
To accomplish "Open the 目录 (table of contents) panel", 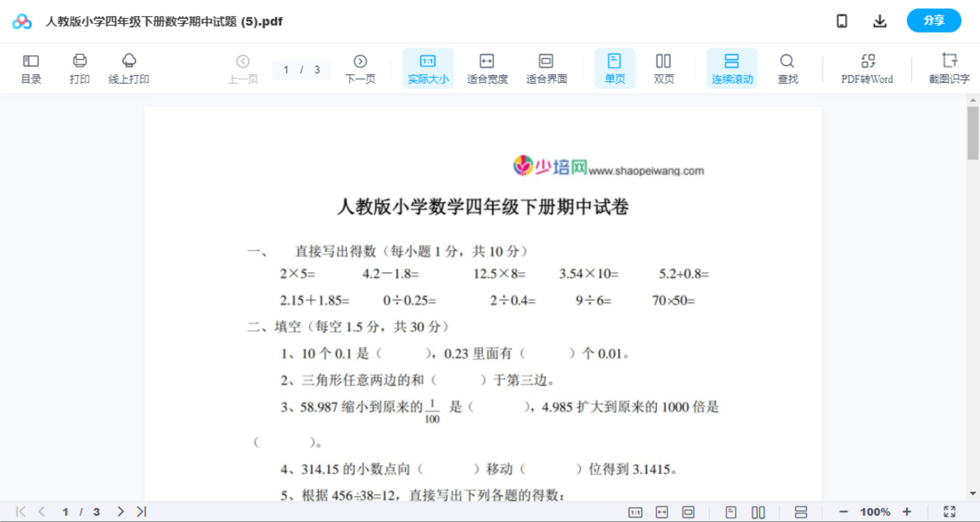I will click(x=31, y=68).
